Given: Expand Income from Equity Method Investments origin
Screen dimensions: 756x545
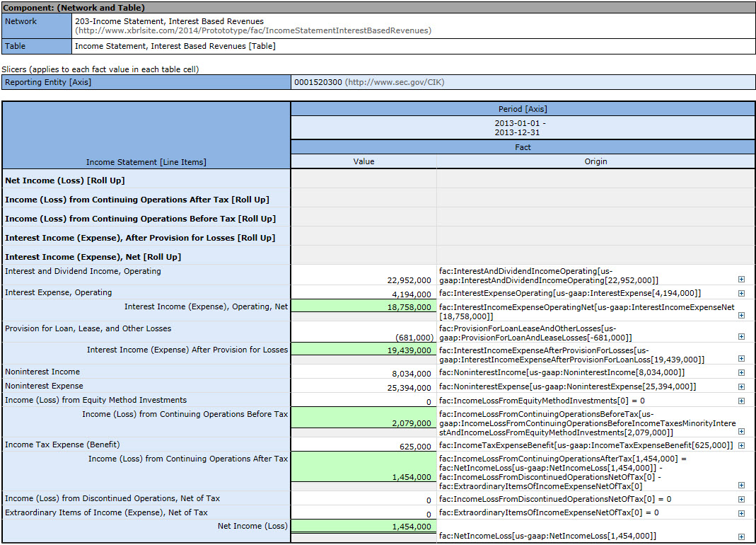Looking at the screenshot, I should tap(741, 401).
